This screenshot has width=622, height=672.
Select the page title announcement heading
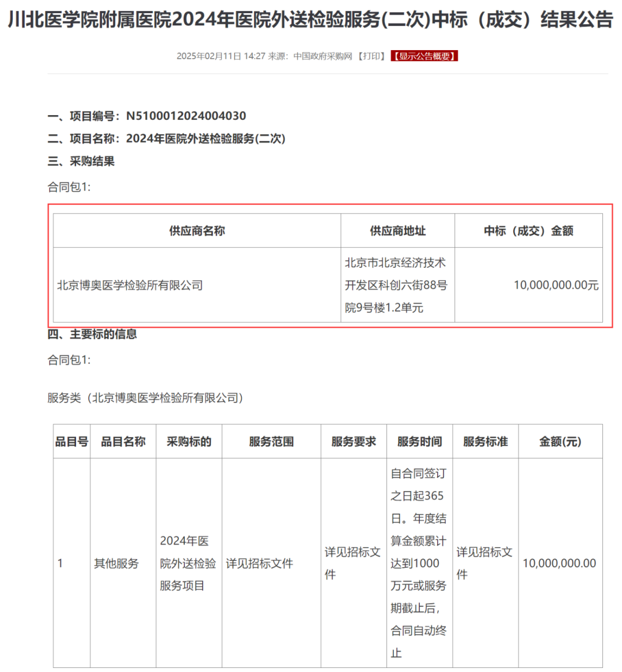click(311, 19)
